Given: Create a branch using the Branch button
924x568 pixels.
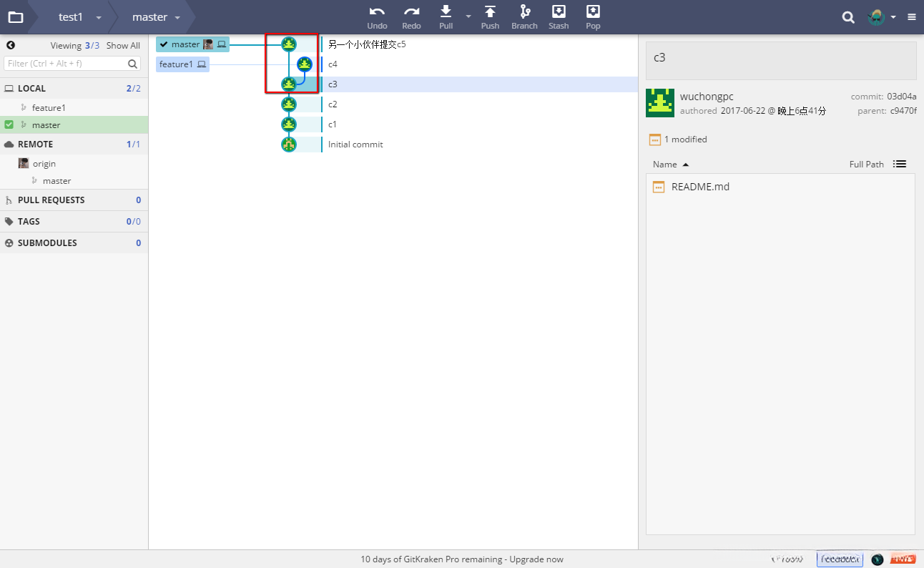Looking at the screenshot, I should [x=524, y=18].
